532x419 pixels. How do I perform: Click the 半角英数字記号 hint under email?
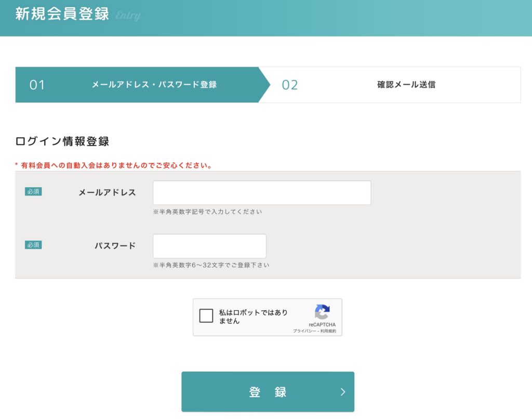click(x=207, y=212)
